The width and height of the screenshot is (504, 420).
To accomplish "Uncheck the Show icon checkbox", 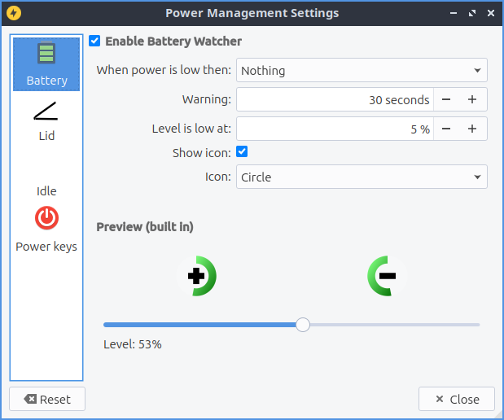I will [242, 152].
